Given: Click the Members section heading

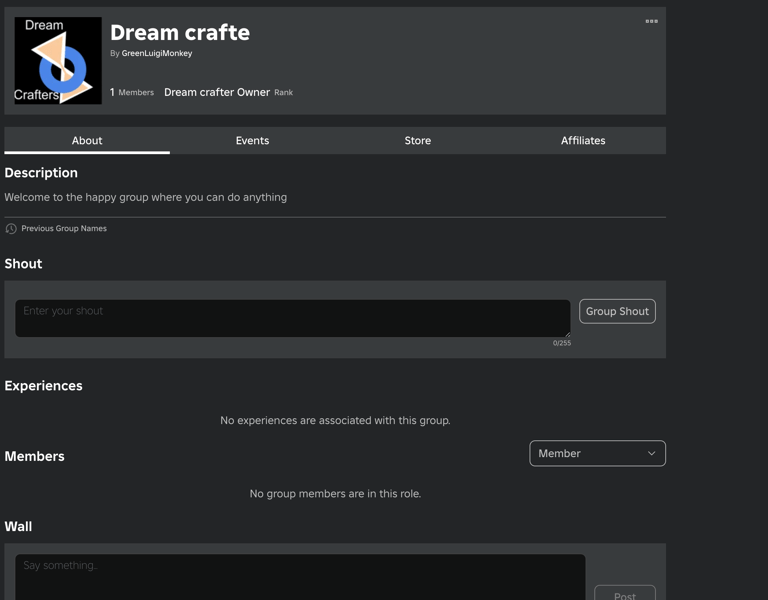Looking at the screenshot, I should pos(34,456).
